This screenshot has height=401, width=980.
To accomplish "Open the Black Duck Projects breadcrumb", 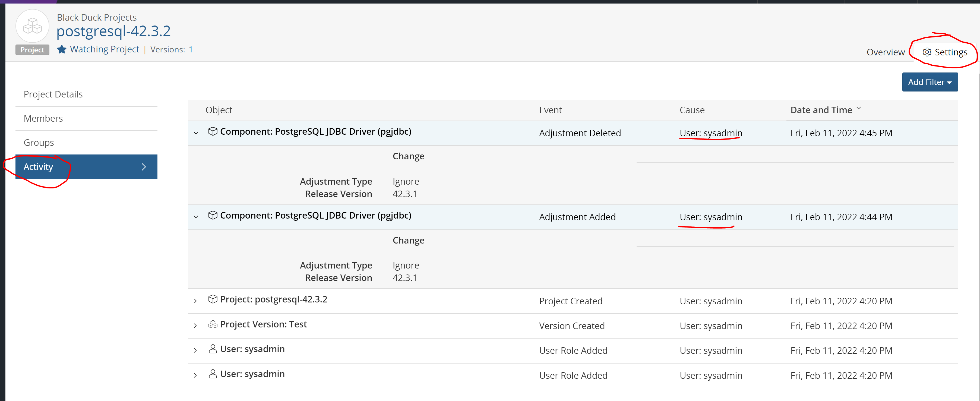I will (x=97, y=17).
